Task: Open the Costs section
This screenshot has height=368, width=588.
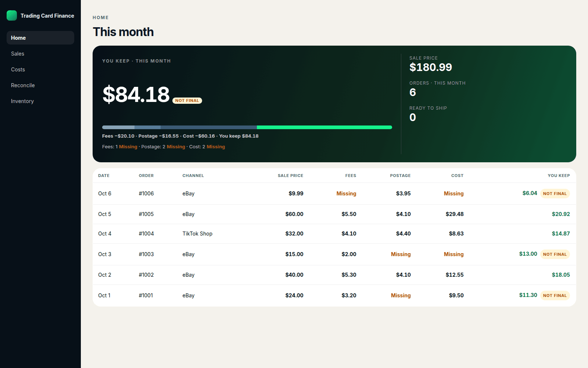Action: point(40,70)
